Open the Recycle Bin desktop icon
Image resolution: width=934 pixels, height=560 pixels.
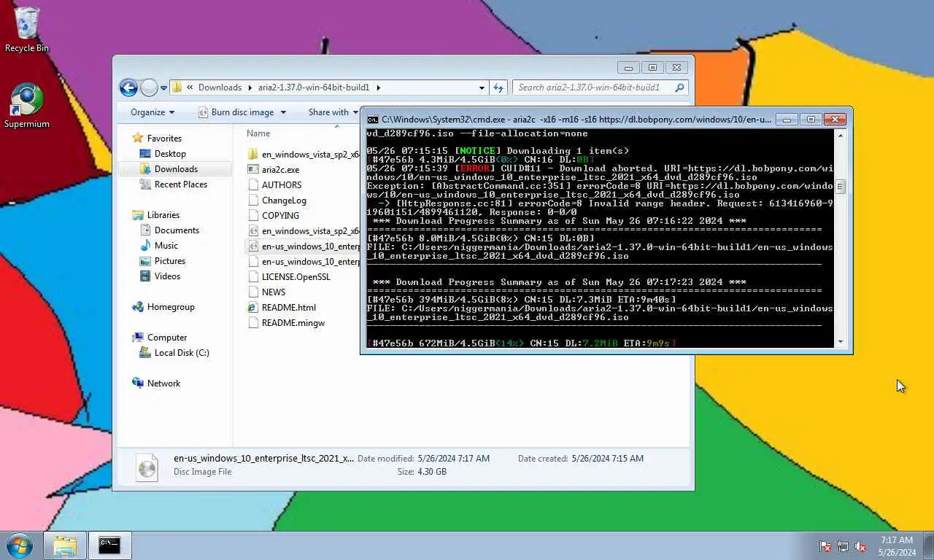(x=27, y=31)
